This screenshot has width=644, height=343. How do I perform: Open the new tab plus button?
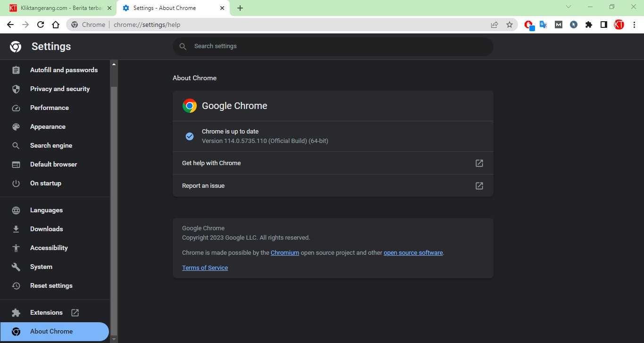(x=240, y=8)
